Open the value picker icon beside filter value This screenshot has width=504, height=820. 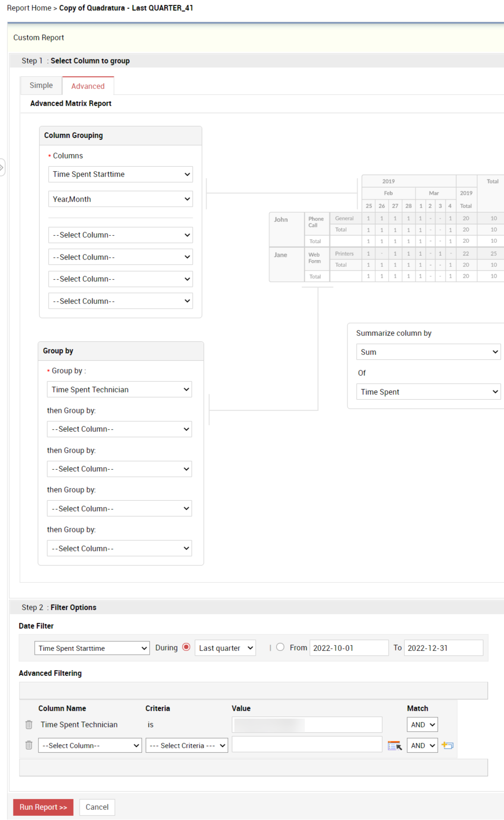[395, 745]
